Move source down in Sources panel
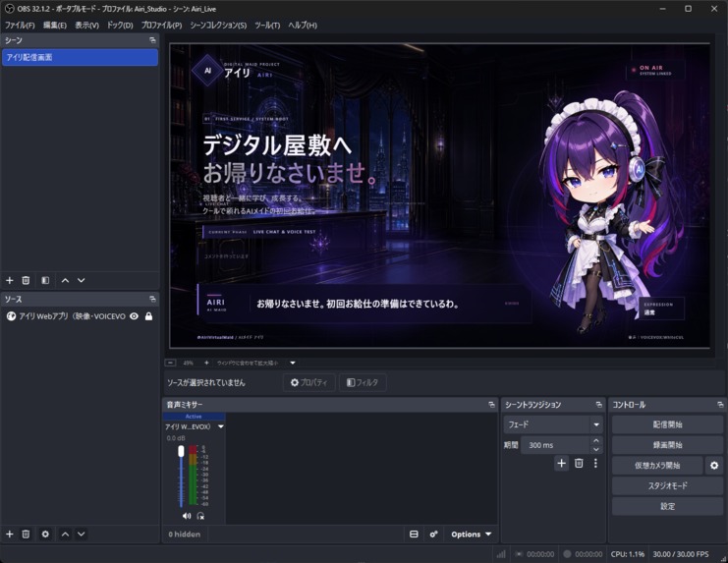The height and width of the screenshot is (563, 728). click(82, 534)
